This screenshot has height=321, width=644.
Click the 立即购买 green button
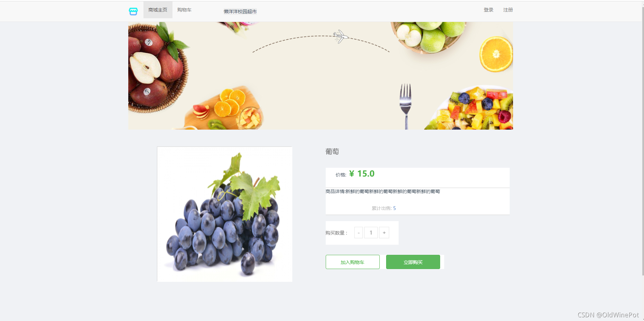pos(413,262)
